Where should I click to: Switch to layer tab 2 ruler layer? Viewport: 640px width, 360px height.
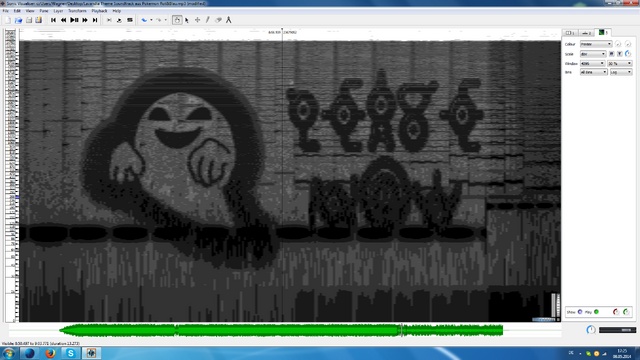point(587,33)
